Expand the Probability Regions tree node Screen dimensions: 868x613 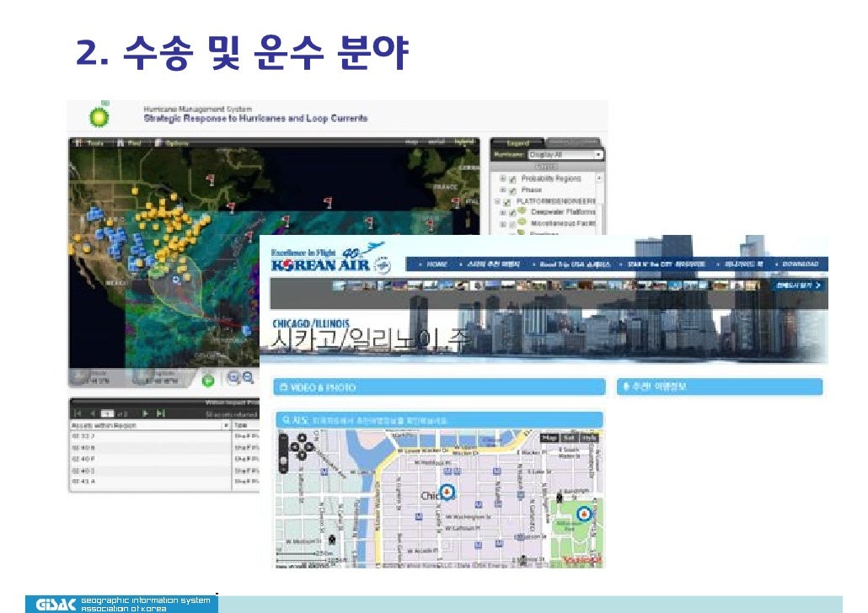(502, 179)
